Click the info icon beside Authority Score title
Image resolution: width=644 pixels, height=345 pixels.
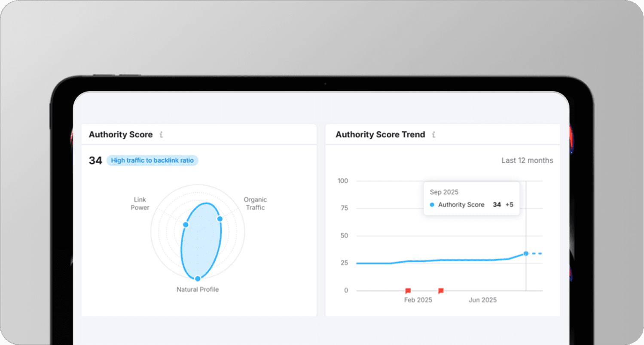coord(161,135)
